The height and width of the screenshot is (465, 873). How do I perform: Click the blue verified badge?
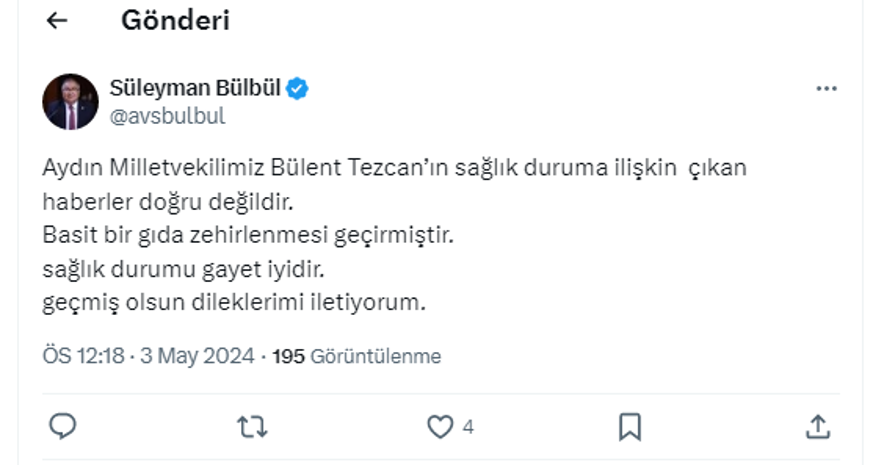pos(298,89)
